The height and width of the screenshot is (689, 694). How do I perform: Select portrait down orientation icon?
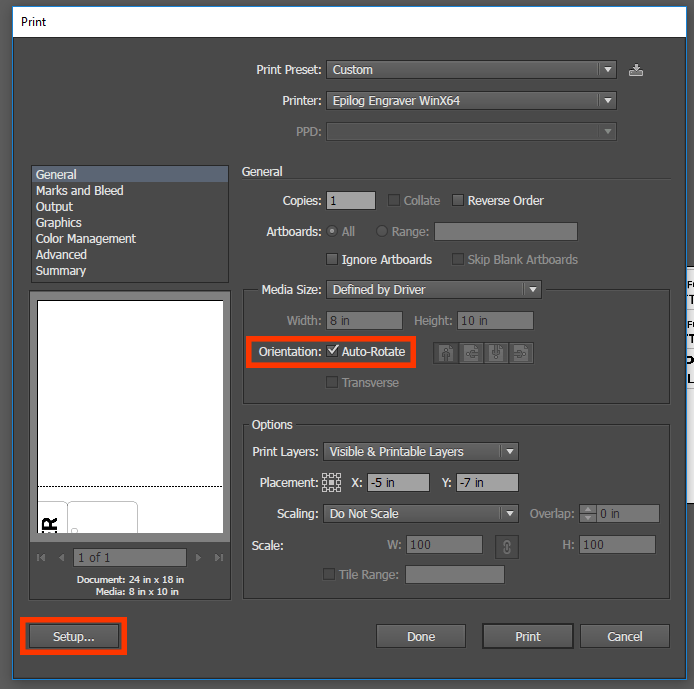(495, 353)
